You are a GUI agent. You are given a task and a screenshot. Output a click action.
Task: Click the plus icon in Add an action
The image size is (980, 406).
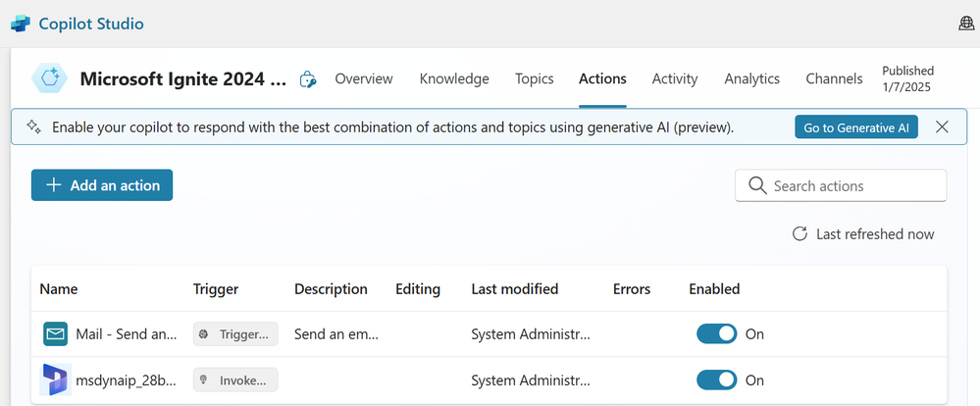click(54, 185)
